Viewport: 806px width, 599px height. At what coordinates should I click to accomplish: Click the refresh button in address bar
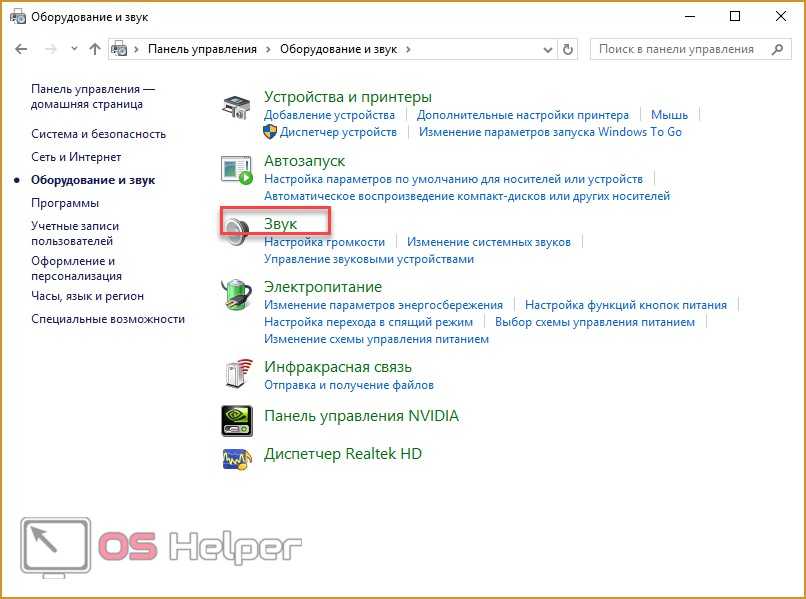click(569, 49)
